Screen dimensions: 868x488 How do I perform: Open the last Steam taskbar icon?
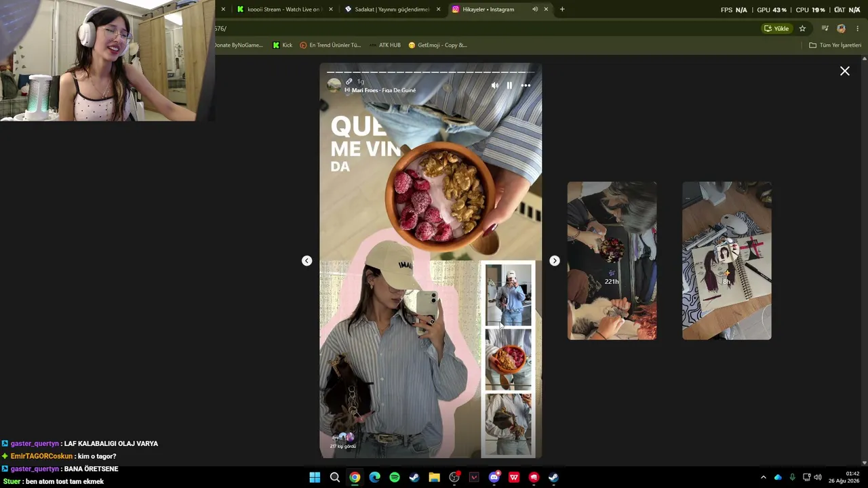[x=553, y=477]
